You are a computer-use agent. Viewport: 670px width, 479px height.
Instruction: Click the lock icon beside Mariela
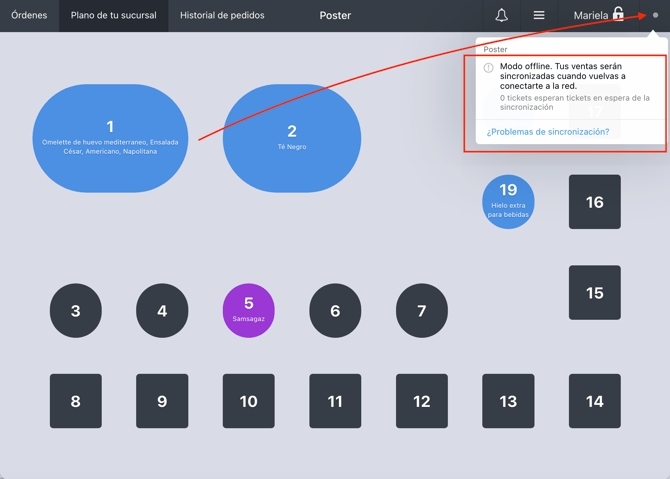(618, 13)
